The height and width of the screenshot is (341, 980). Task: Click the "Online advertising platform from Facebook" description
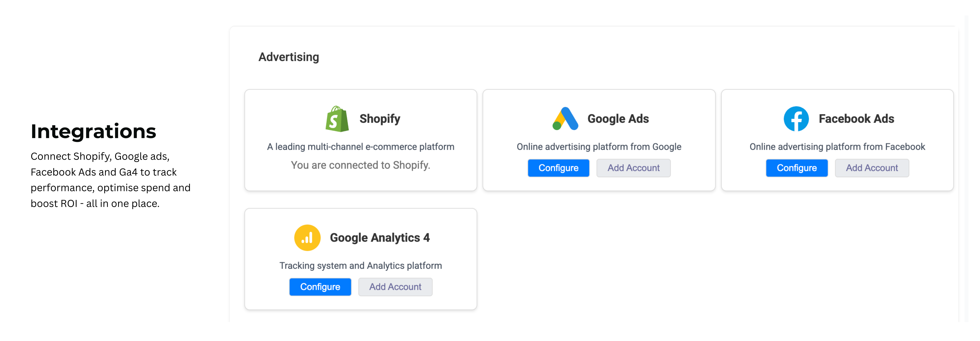(x=837, y=147)
